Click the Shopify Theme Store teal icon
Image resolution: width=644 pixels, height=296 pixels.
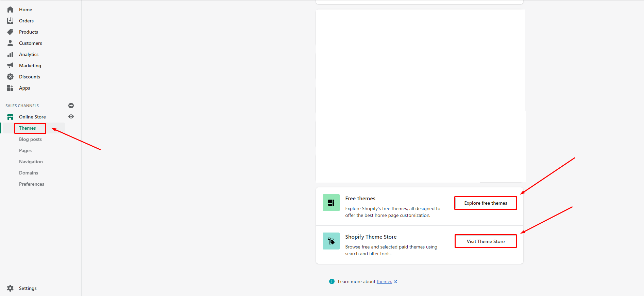[331, 241]
